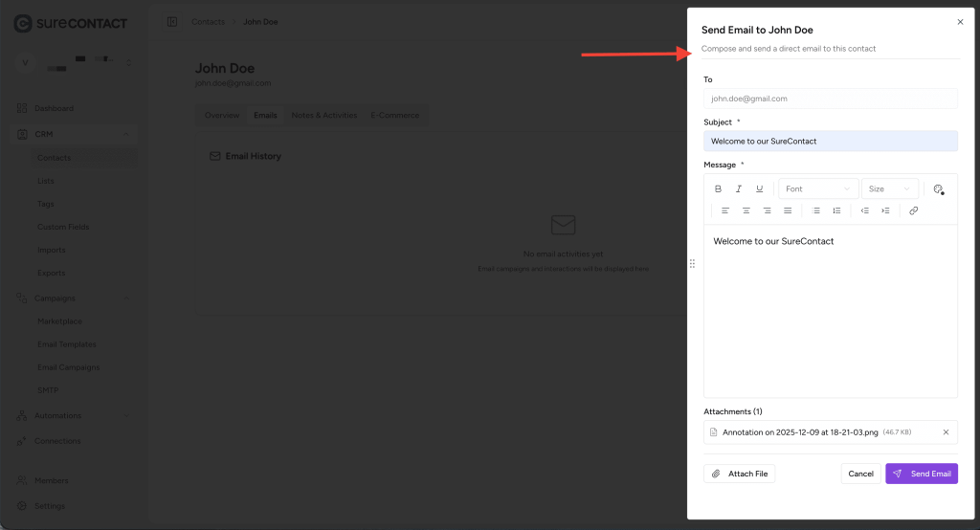Open the Notes & Activities tab
Screen dimensions: 980x530
click(323, 115)
